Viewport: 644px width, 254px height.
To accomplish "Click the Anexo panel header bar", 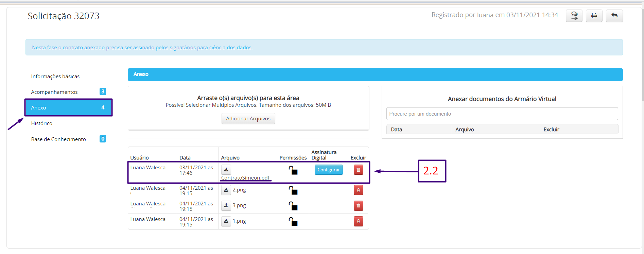I will pos(375,74).
